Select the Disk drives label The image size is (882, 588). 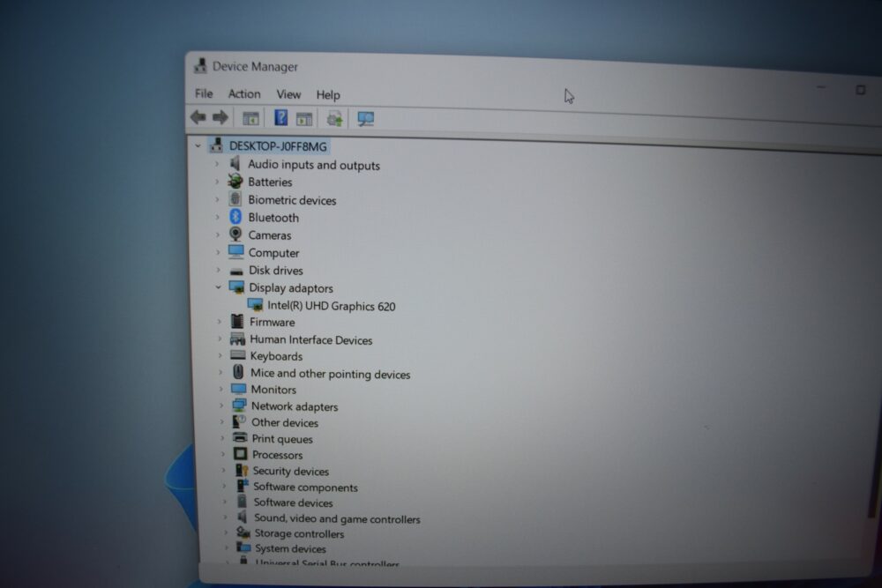pos(275,271)
